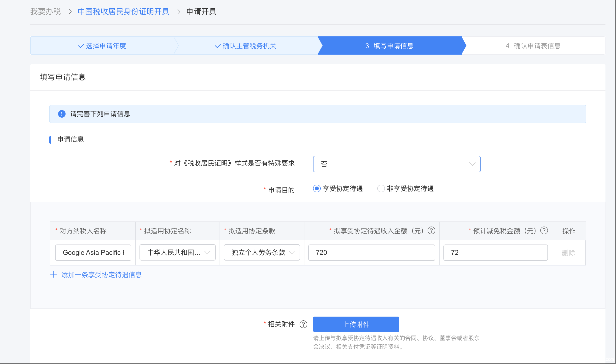Click help icon beside 预计减免税金额
Viewport: 616px width, 364px height.
(544, 231)
